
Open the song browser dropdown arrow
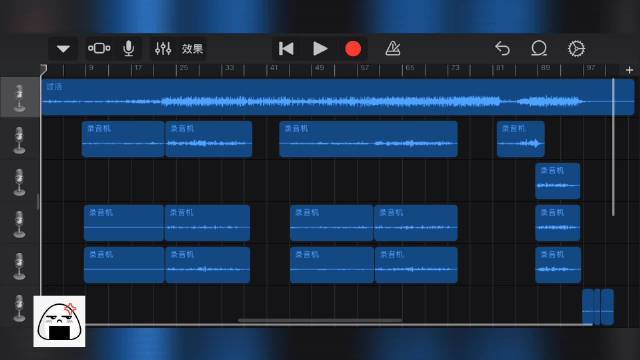tap(63, 49)
